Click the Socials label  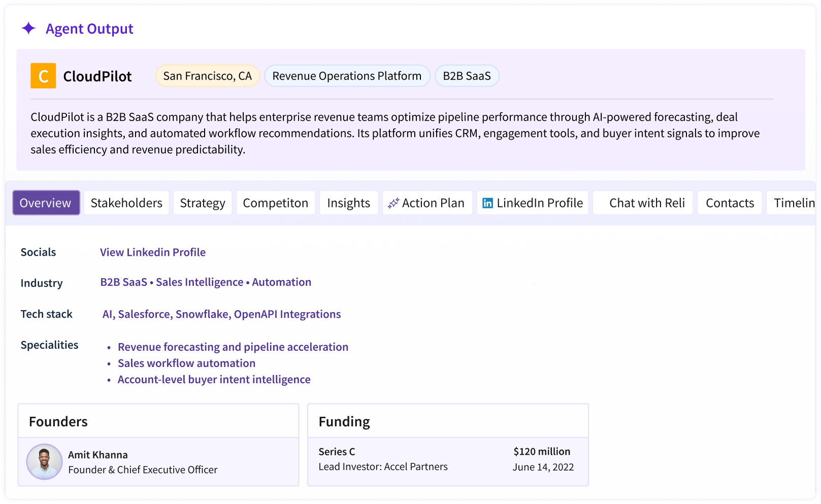pos(38,252)
